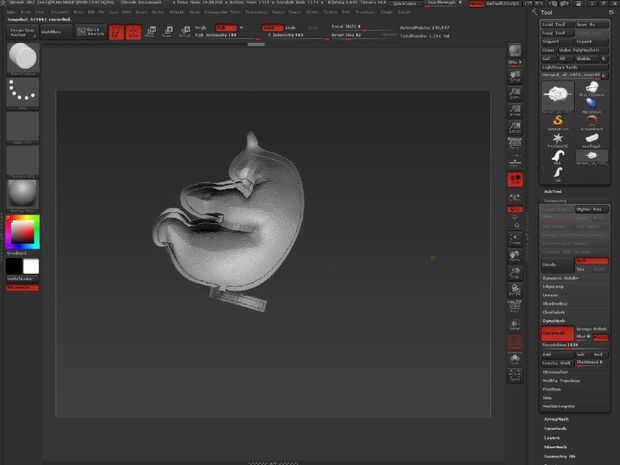Expand the ZRemesher section

(556, 370)
